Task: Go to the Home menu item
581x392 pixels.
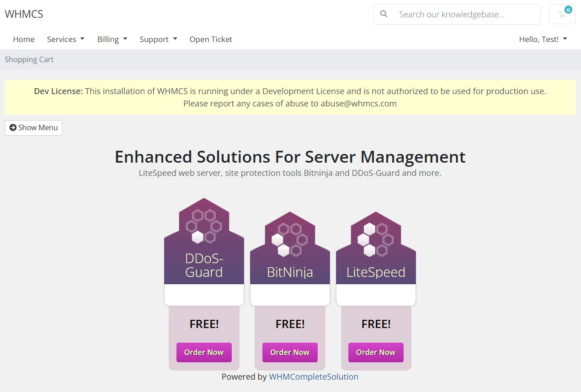Action: click(24, 39)
